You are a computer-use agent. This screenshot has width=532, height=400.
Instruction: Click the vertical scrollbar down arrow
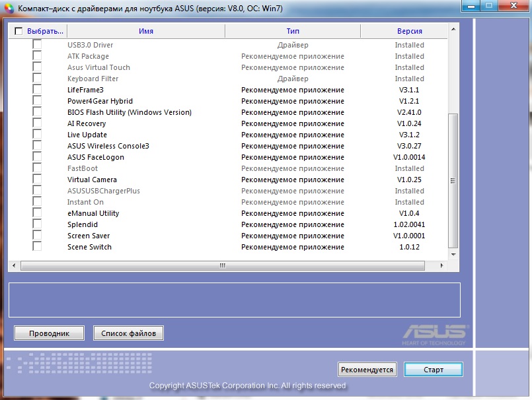click(453, 253)
